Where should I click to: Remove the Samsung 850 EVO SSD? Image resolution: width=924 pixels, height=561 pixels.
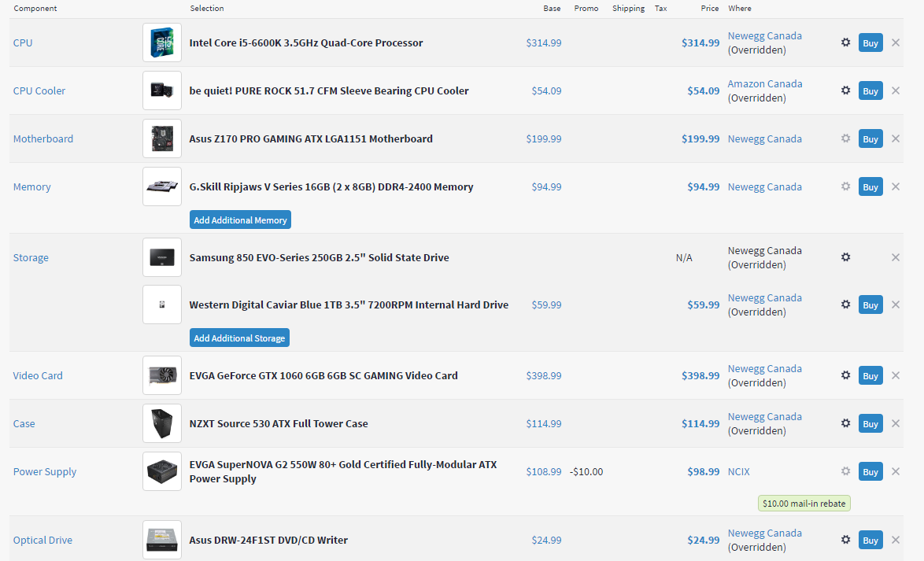pos(896,257)
